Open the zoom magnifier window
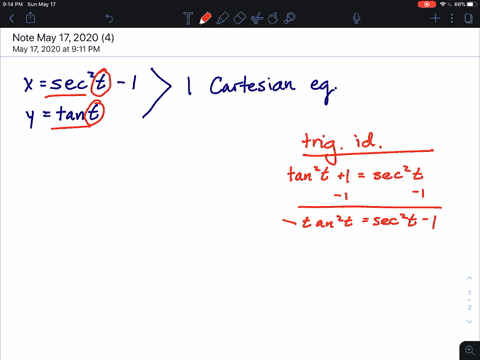 470,350
